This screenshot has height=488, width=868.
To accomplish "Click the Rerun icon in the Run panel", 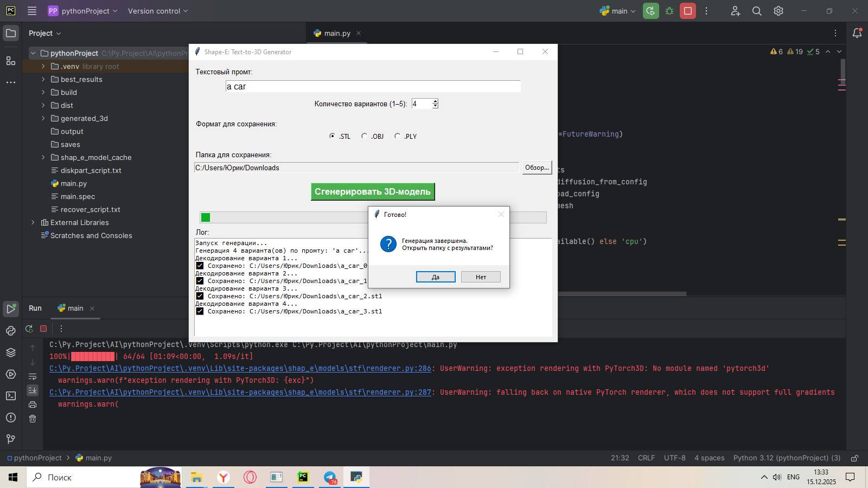I will [x=29, y=329].
